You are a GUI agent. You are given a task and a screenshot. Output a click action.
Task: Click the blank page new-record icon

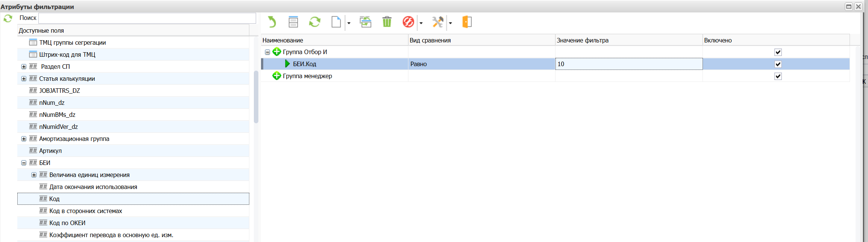click(336, 22)
